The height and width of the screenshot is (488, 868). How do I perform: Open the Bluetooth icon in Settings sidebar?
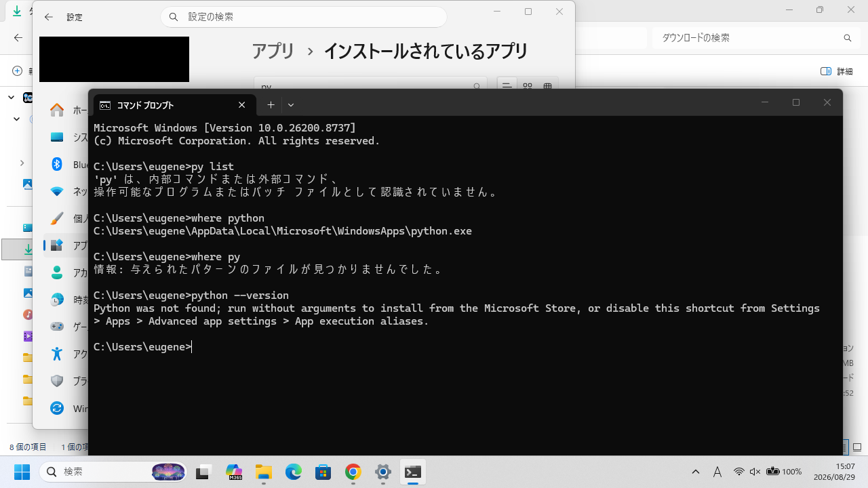click(x=58, y=165)
